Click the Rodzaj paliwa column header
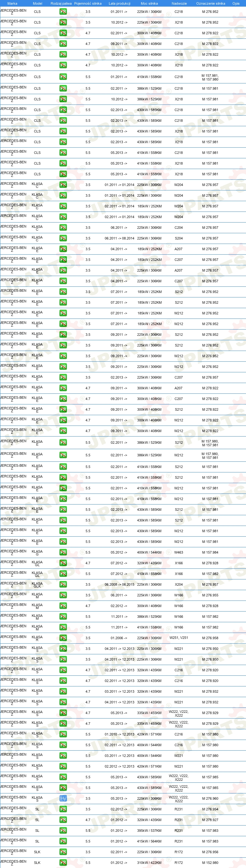 click(x=61, y=3)
